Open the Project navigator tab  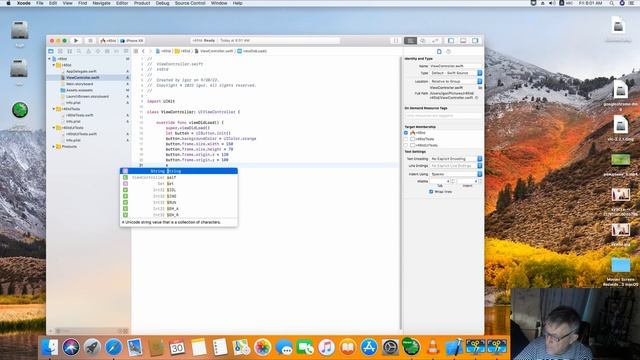51,51
